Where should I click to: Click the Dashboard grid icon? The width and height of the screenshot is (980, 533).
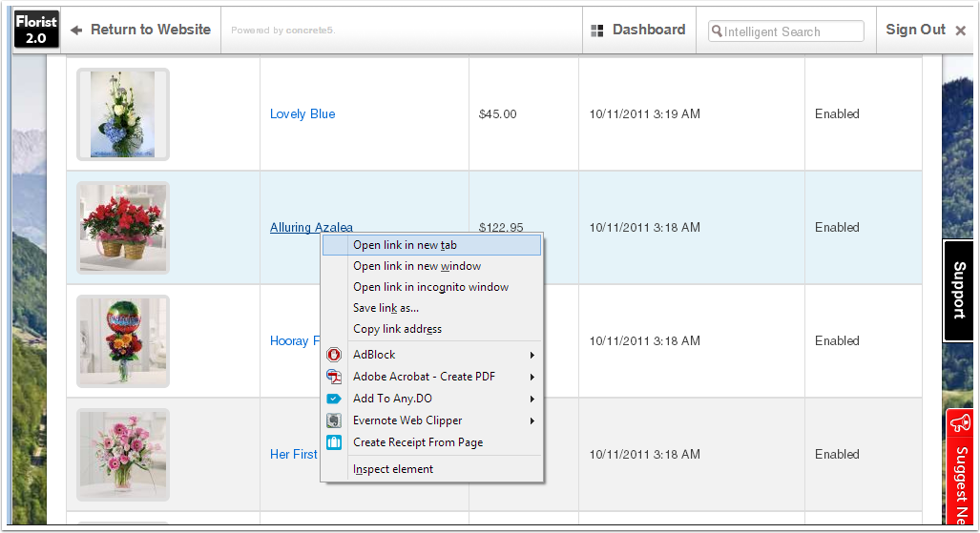pos(597,31)
